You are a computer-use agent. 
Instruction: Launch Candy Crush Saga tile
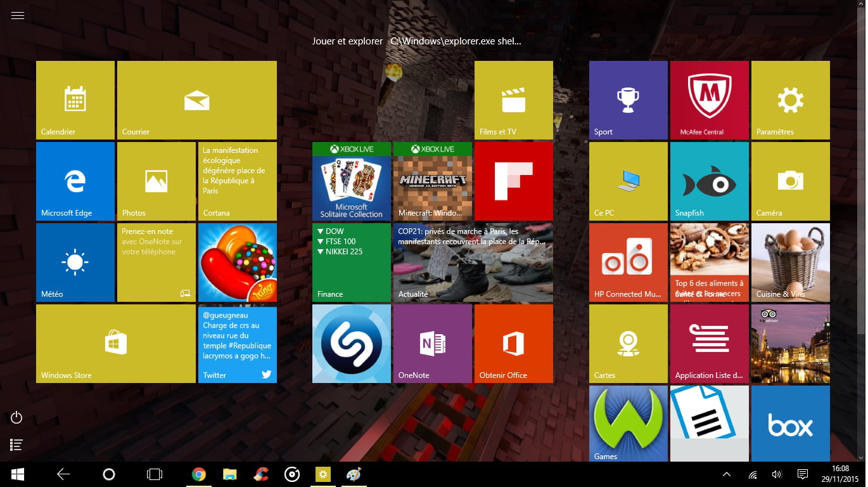click(x=238, y=263)
